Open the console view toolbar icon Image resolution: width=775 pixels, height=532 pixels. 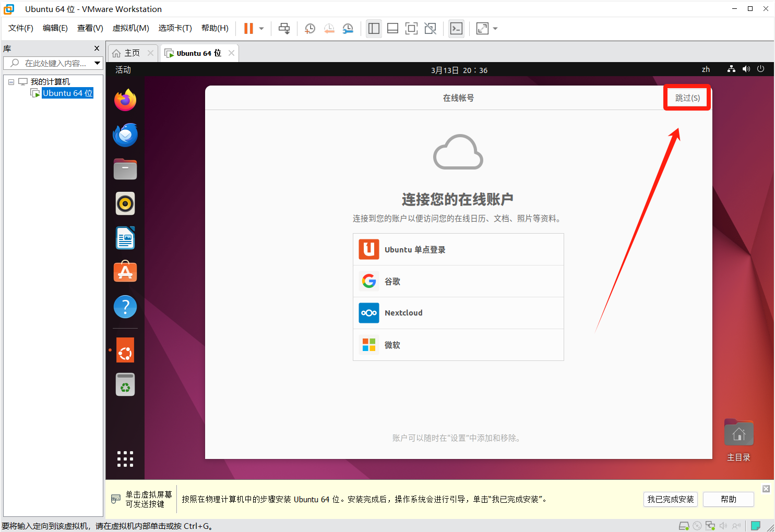coord(456,29)
